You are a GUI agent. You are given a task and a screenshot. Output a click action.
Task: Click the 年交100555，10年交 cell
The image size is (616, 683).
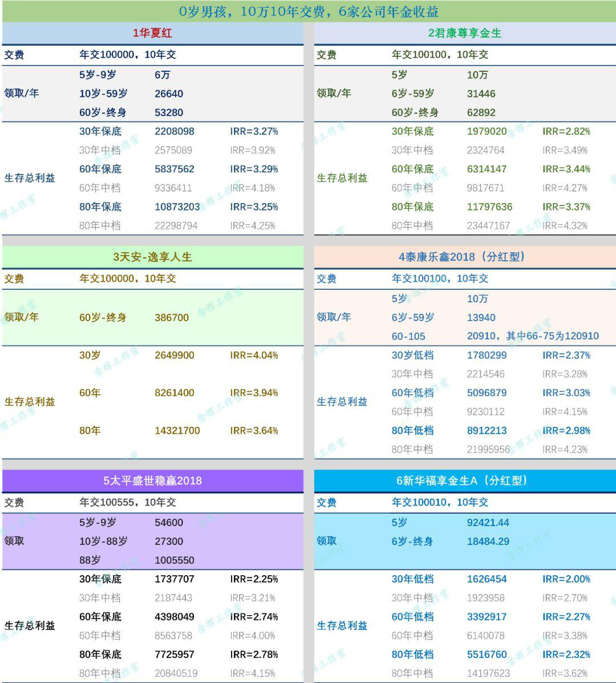pyautogui.click(x=127, y=503)
